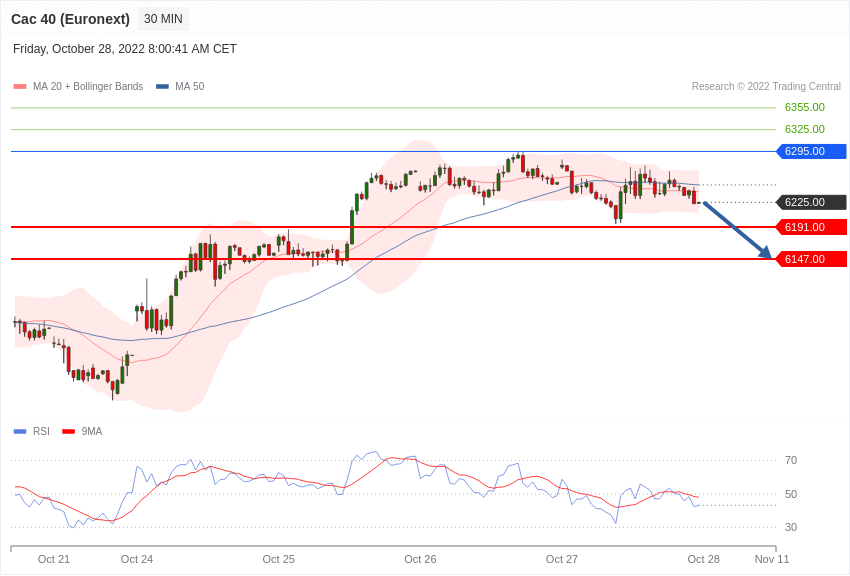
Task: Click the RSI 70 level label
Action: 791,460
